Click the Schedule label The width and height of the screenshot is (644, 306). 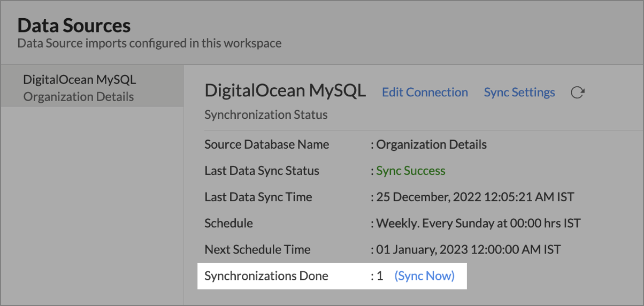click(228, 223)
